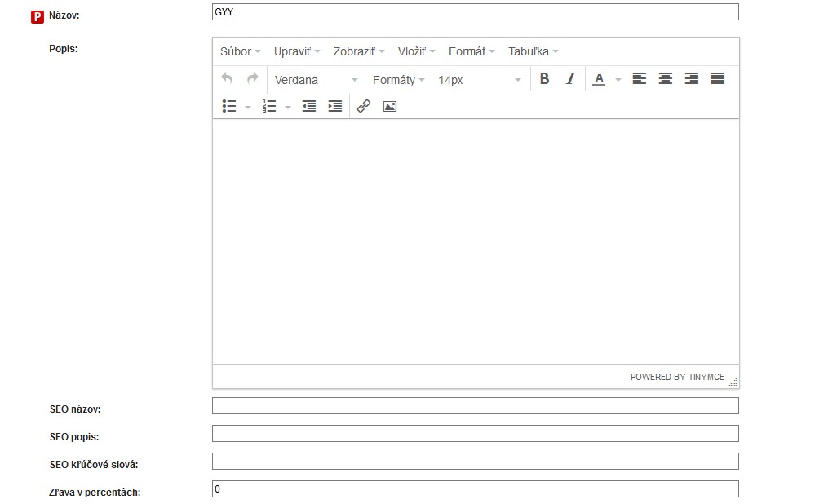The image size is (828, 504).
Task: Center align the text
Action: click(666, 79)
